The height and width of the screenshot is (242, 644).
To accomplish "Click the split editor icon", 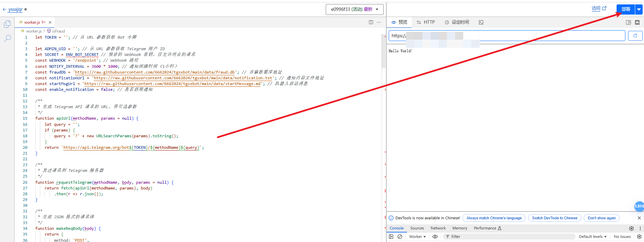I will point(371,22).
